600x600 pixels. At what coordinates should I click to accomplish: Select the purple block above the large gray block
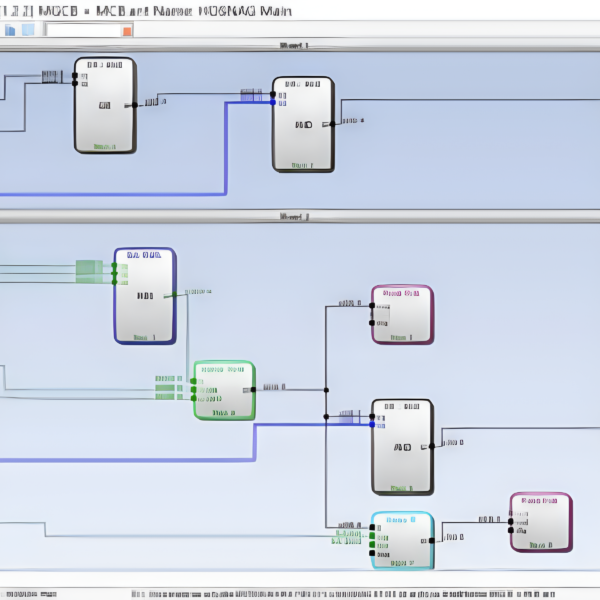click(402, 314)
